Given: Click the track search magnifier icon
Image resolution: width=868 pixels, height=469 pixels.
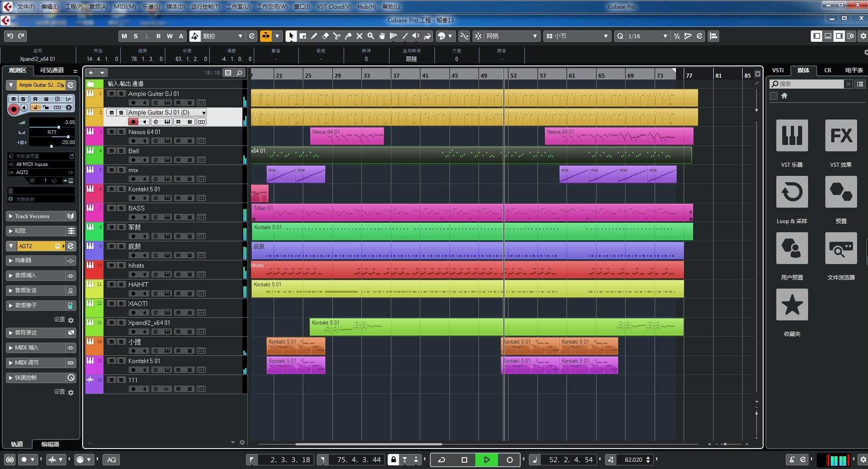Looking at the screenshot, I should pos(239,73).
